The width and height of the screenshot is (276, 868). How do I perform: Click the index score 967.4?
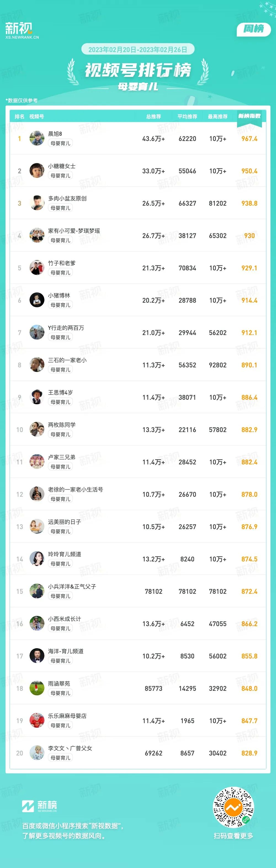click(x=250, y=139)
